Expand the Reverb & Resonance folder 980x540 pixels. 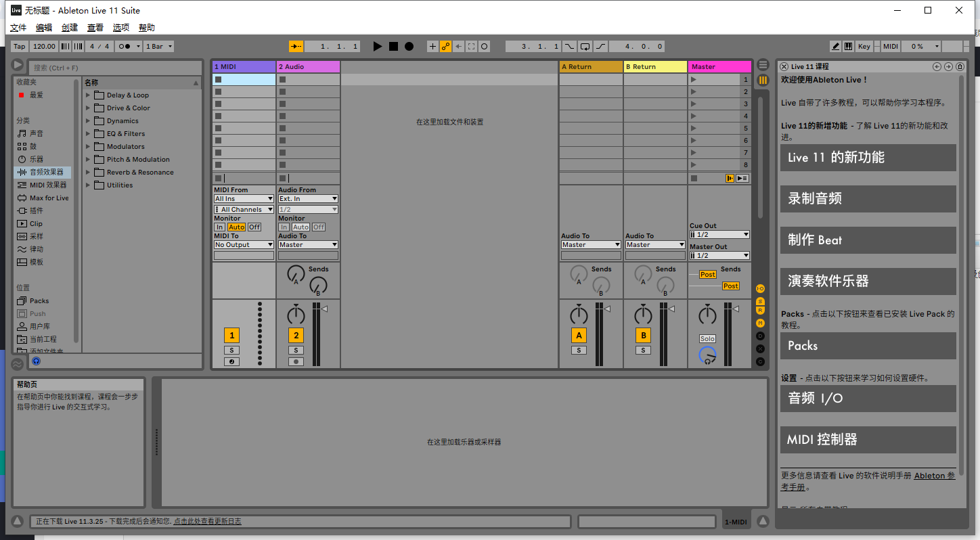[88, 173]
